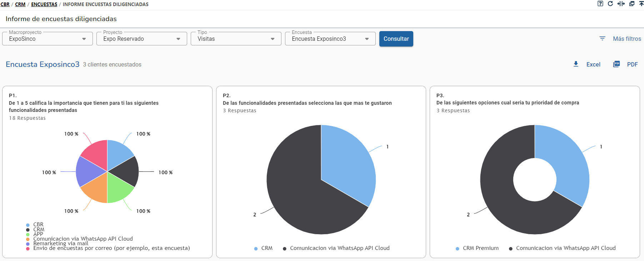This screenshot has width=644, height=261.
Task: Click the '3 Respuestas' count in the P2 card
Action: click(239, 110)
